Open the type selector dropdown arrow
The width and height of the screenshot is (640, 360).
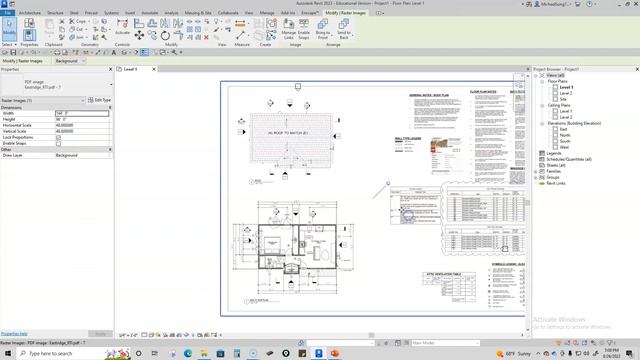pyautogui.click(x=111, y=84)
